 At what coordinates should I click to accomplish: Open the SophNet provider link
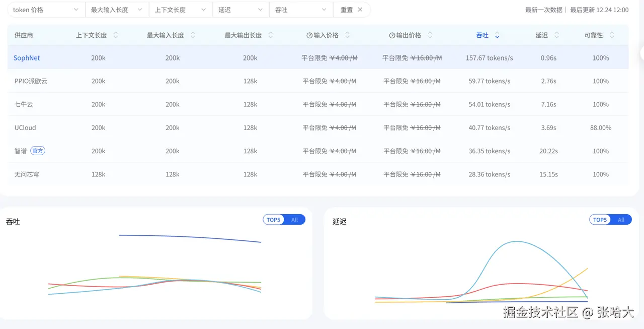click(x=27, y=58)
